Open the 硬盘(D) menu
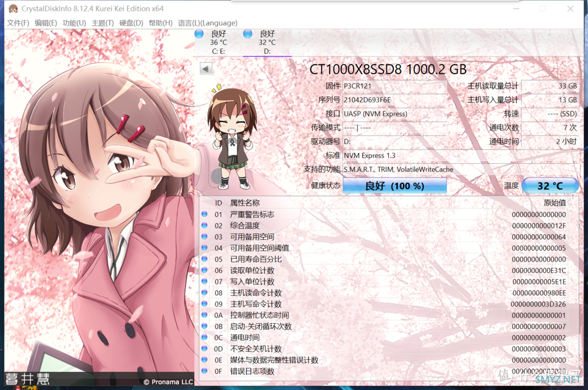This screenshot has width=588, height=390. coord(131,23)
